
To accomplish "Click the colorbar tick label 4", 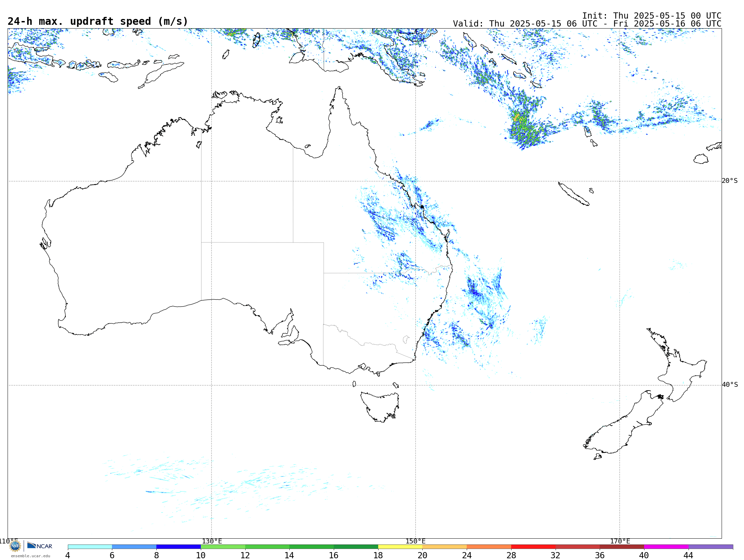I will 68,555.
